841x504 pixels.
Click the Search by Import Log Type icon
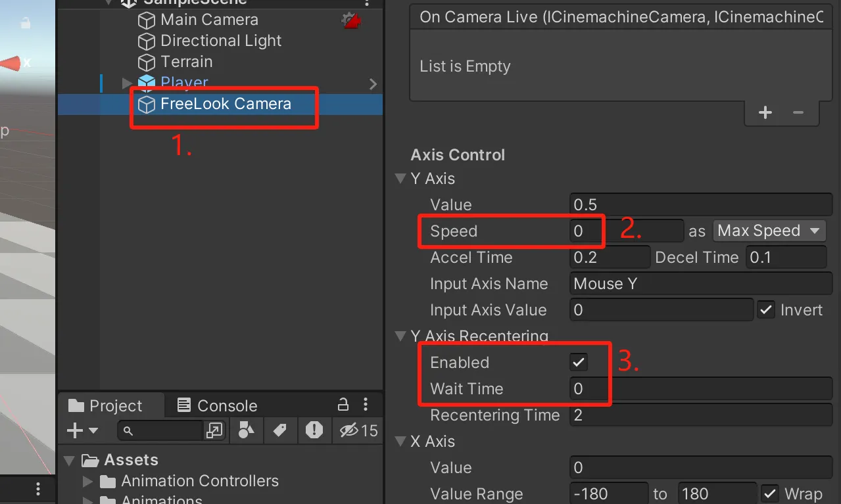pos(314,430)
